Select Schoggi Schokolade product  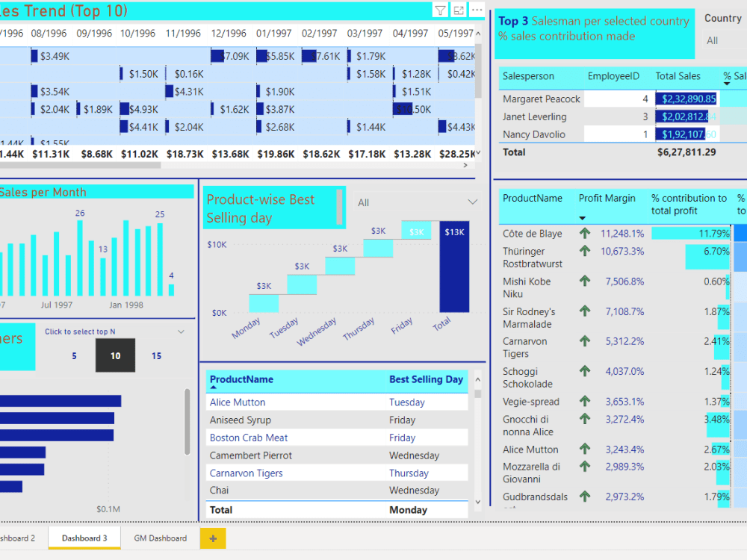pos(527,378)
